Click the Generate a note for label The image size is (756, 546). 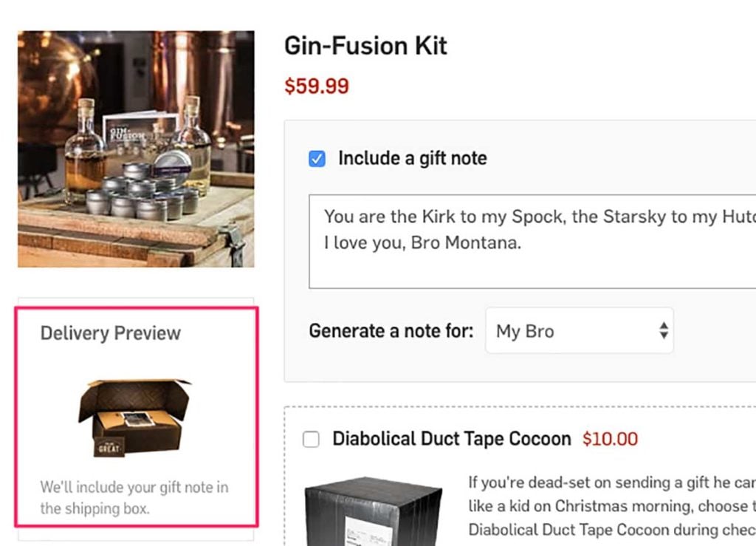[x=391, y=331]
